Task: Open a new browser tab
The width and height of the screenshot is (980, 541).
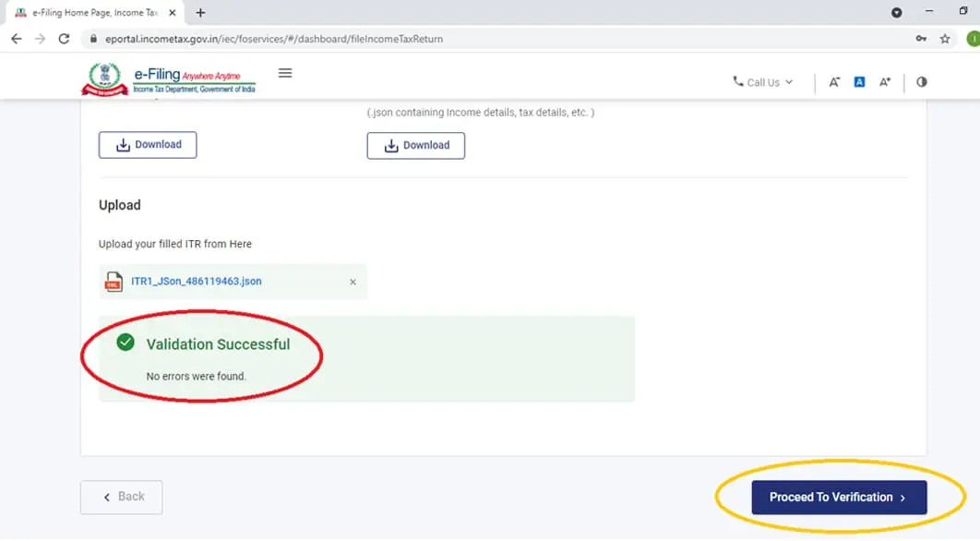Action: click(x=200, y=13)
